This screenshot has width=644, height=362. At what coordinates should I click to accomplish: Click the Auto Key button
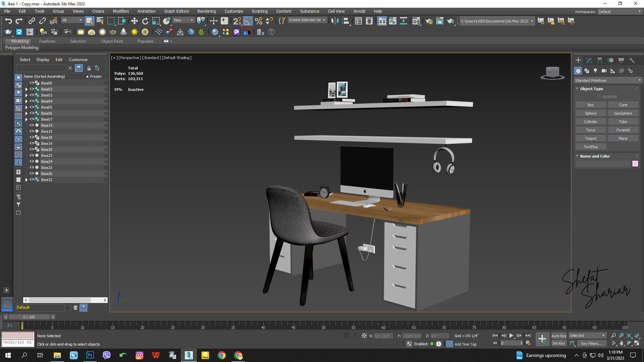pyautogui.click(x=558, y=336)
